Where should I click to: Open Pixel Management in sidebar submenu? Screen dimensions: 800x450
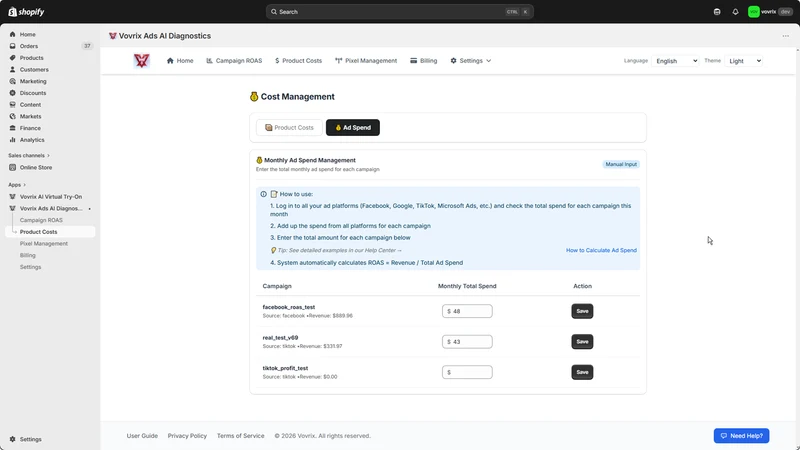(x=44, y=244)
